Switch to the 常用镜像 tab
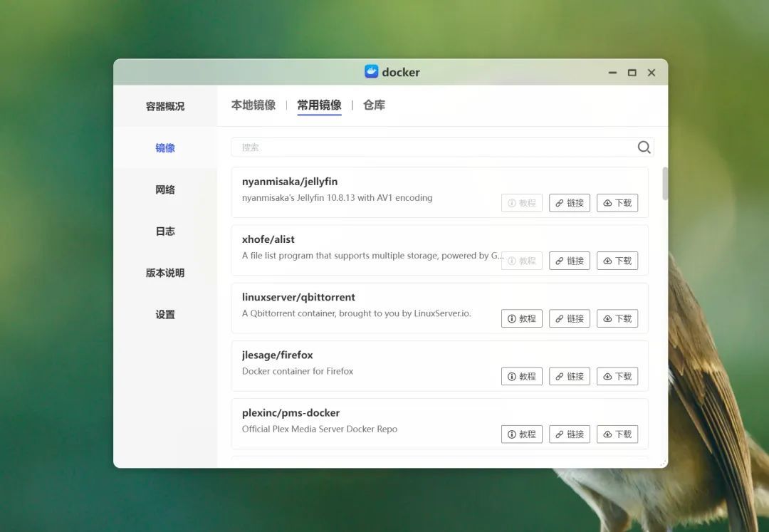 (x=319, y=105)
